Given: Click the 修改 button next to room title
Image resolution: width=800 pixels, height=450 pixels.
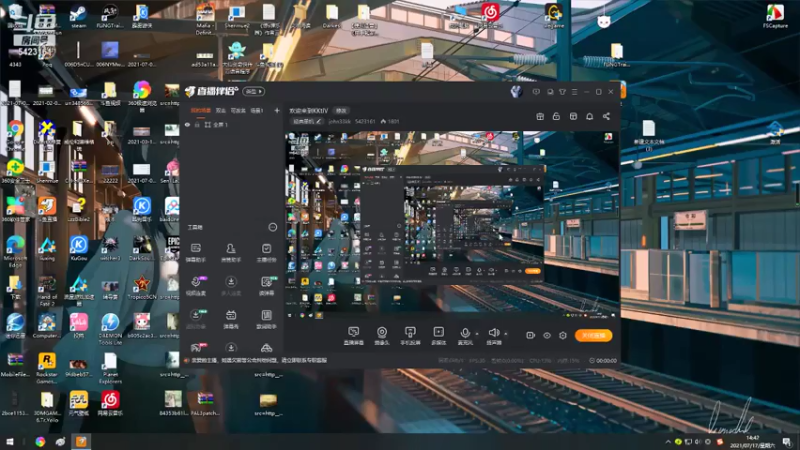Looking at the screenshot, I should click(341, 110).
